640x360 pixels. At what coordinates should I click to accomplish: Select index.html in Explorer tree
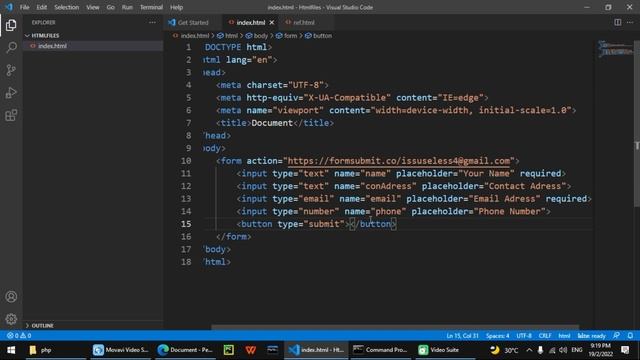coord(52,46)
